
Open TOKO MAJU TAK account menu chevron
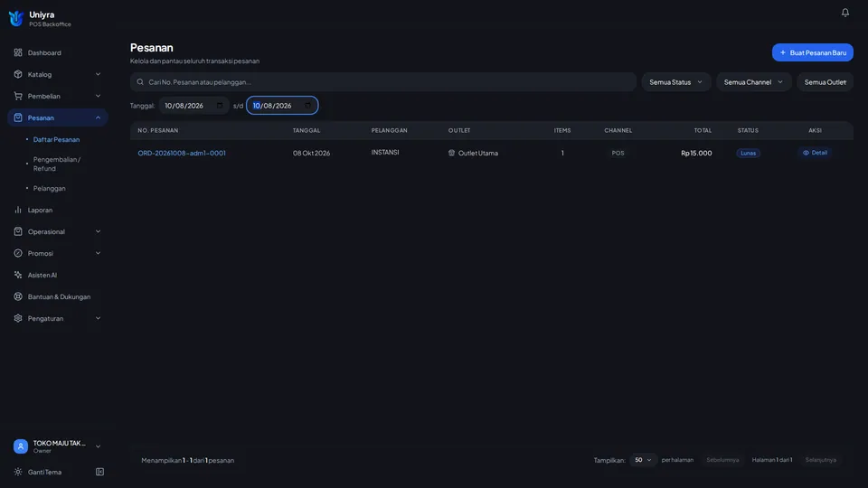(x=98, y=446)
